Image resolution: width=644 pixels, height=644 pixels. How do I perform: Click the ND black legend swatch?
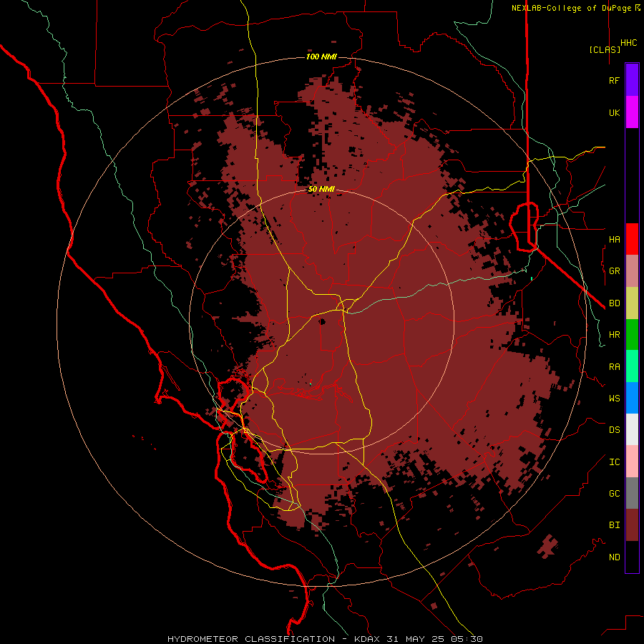pos(632,557)
